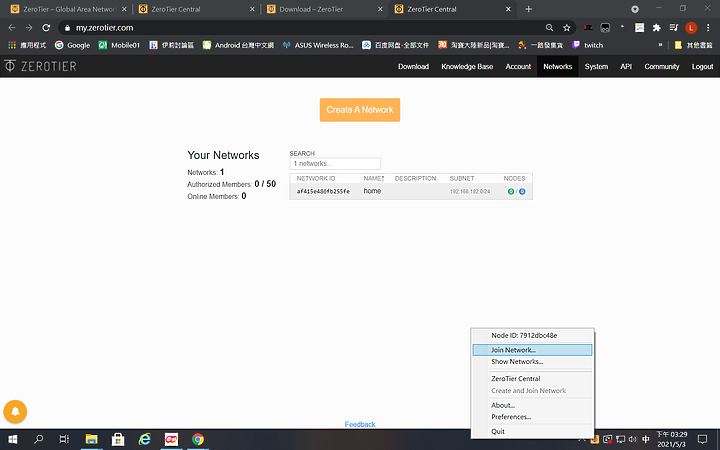The width and height of the screenshot is (720, 450).
Task: Open the Community nav link
Action: coord(662,67)
